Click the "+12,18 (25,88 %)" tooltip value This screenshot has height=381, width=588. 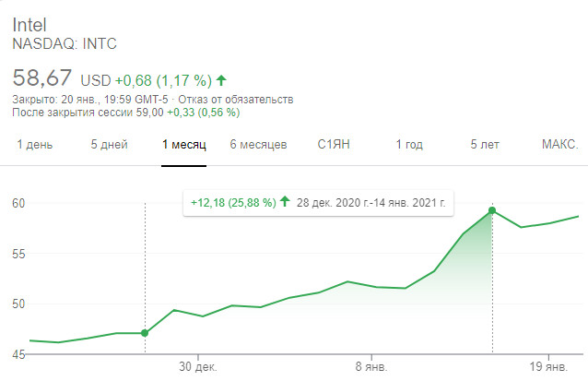(233, 201)
